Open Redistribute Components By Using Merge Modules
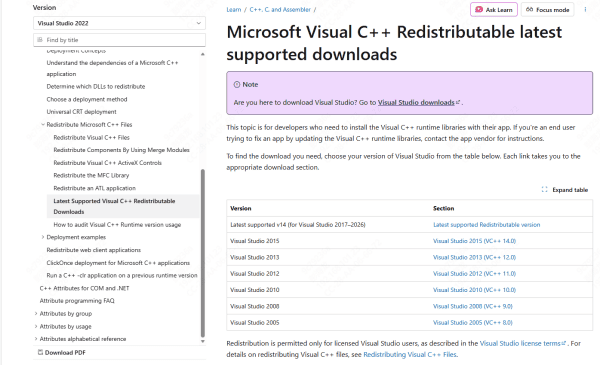This screenshot has height=365, width=600. point(121,150)
